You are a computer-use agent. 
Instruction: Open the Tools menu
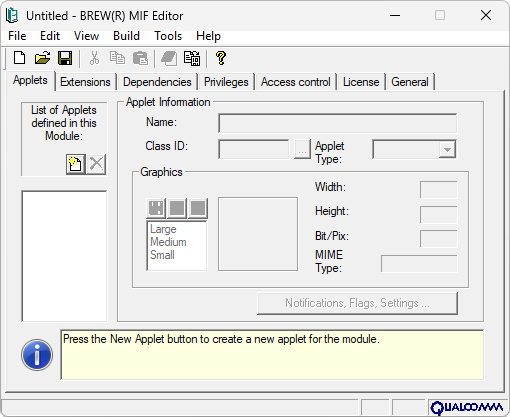pos(168,36)
